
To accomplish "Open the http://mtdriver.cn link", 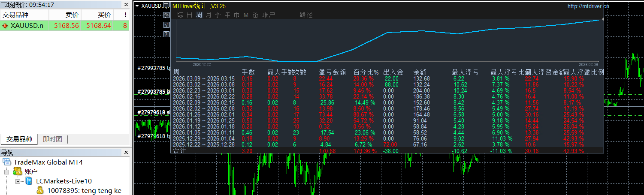I will coord(588,6).
